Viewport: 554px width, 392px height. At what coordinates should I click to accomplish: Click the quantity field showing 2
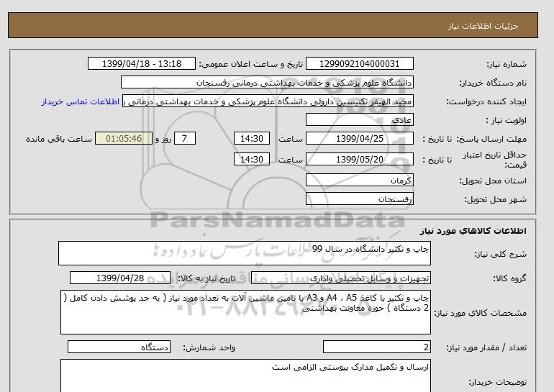pyautogui.click(x=376, y=347)
